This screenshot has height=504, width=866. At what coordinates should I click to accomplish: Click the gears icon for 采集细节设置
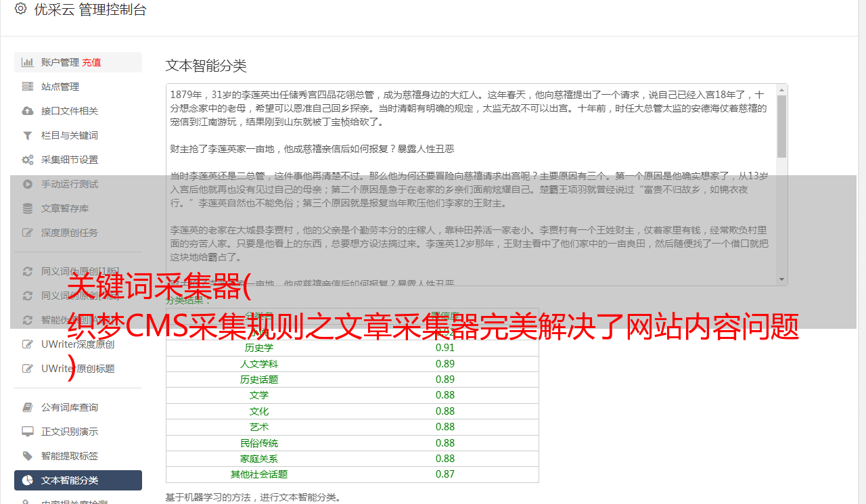[x=28, y=160]
